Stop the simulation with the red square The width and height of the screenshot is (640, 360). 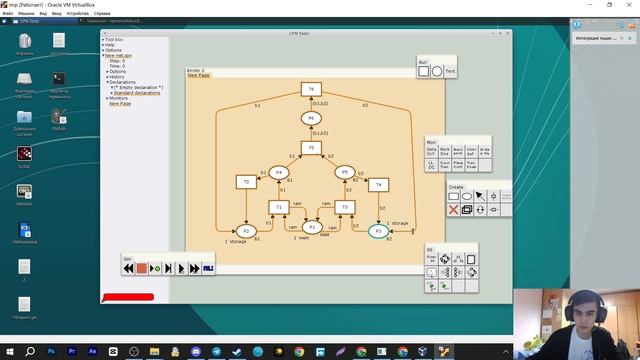coord(142,269)
